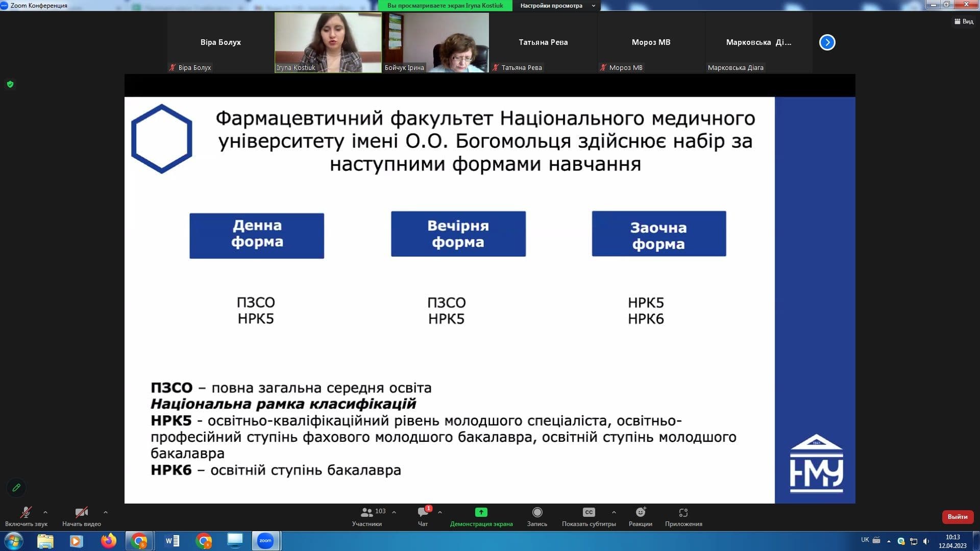This screenshot has width=980, height=551.
Task: Click Демонстрация экрана share screen button
Action: pyautogui.click(x=481, y=517)
